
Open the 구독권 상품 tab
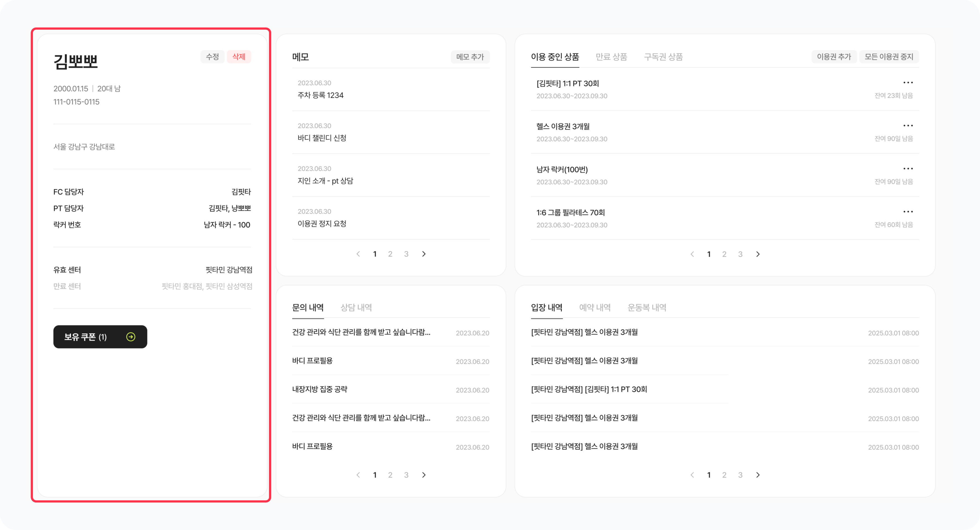(663, 57)
